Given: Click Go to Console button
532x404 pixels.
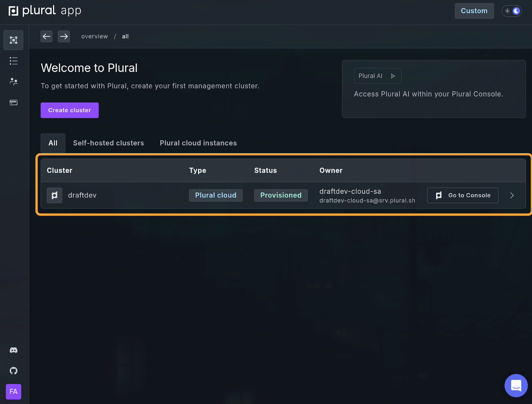Looking at the screenshot, I should point(463,195).
